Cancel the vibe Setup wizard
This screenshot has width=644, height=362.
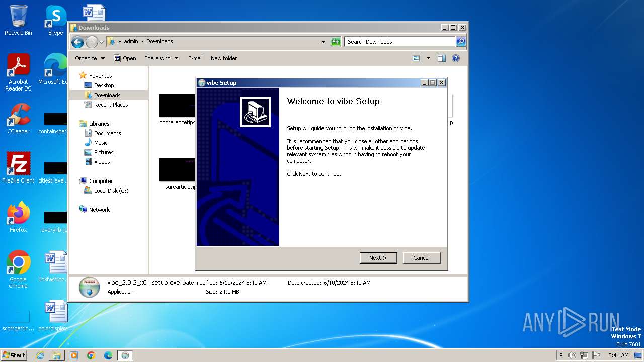pyautogui.click(x=422, y=258)
